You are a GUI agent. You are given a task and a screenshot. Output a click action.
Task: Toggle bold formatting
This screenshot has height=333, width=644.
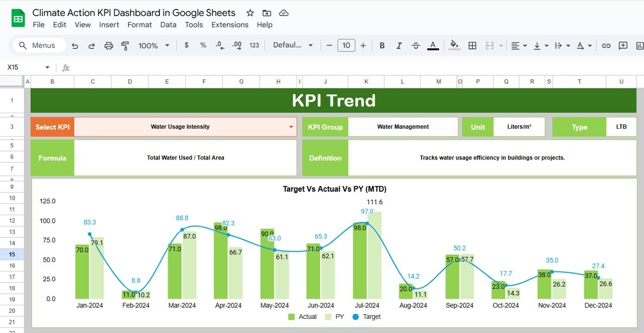(x=382, y=45)
